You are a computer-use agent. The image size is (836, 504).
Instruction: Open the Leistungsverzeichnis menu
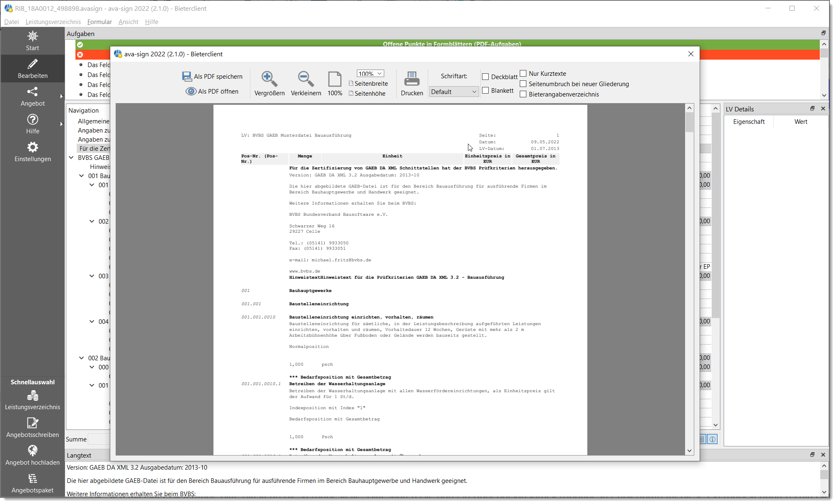coord(53,22)
